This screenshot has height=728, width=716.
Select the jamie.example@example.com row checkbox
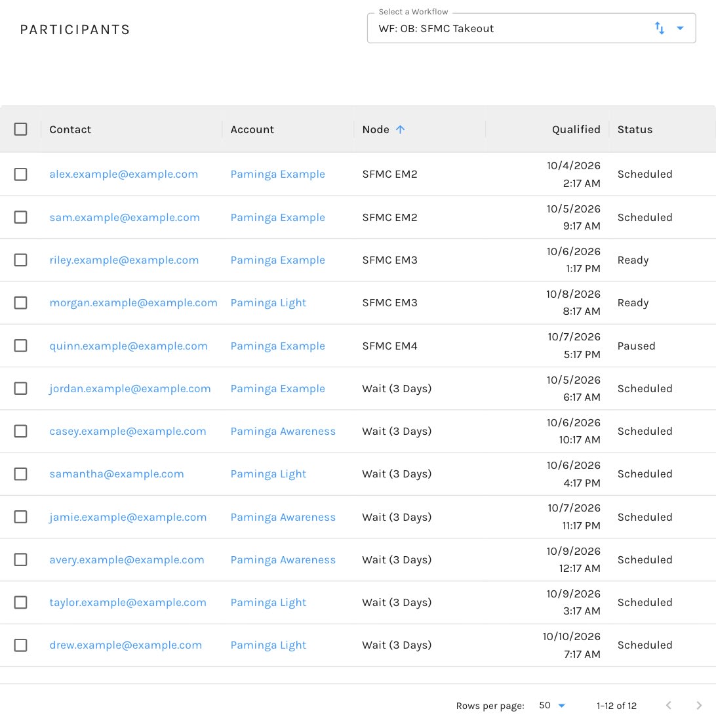20,517
